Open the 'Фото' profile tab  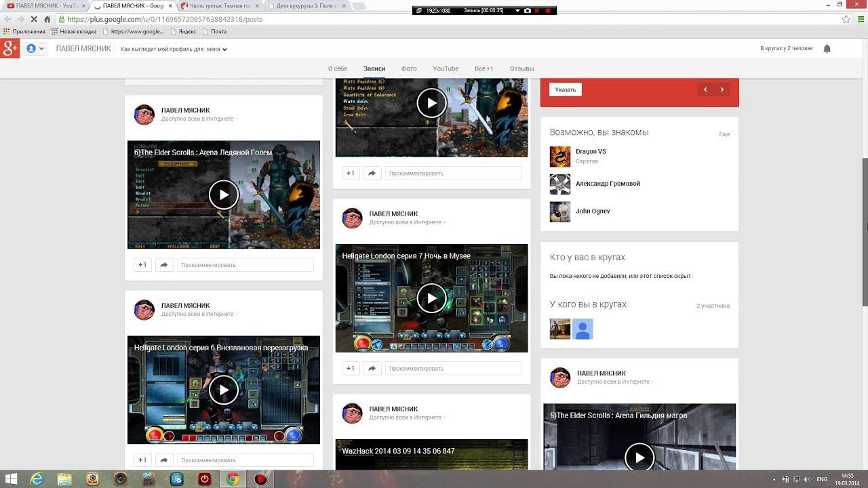tap(409, 68)
